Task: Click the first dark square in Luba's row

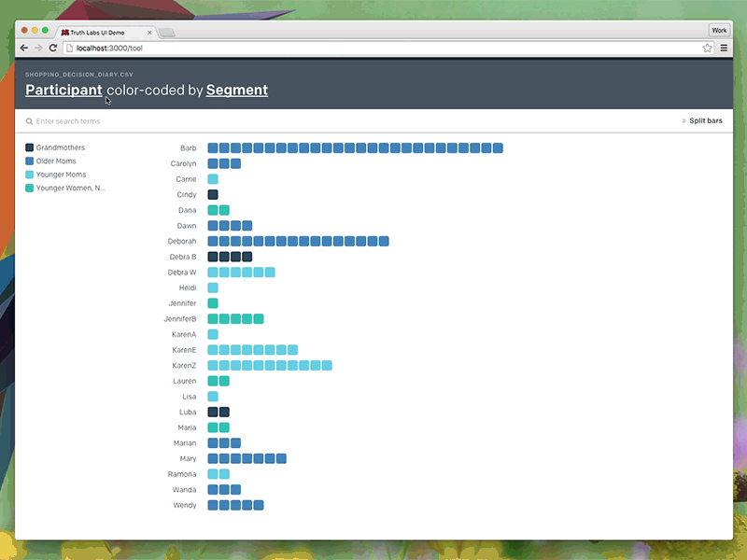Action: 213,413
